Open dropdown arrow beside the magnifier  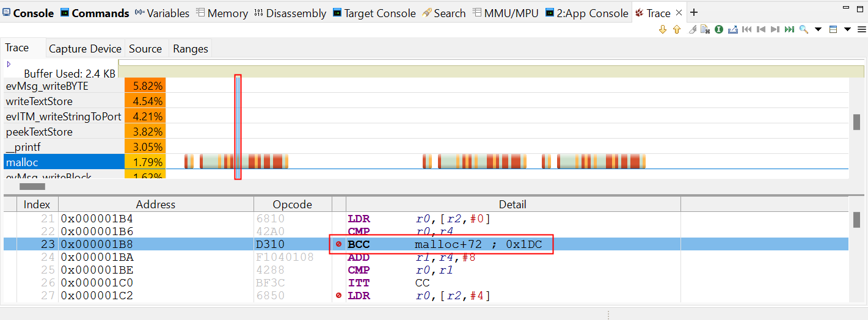click(x=818, y=29)
